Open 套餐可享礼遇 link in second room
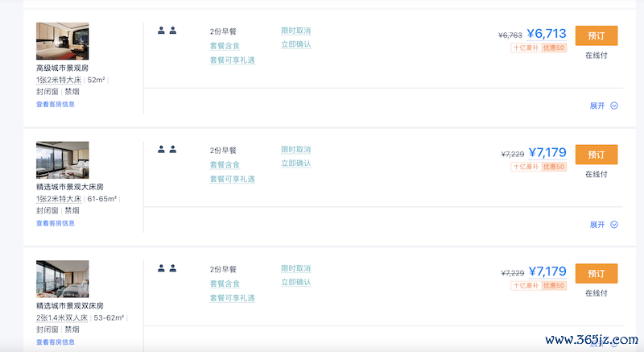Viewport: 644px width, 352px height. [233, 179]
